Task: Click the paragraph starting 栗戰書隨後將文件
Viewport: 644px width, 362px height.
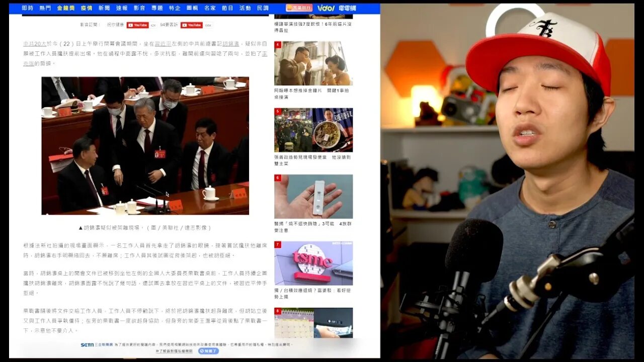Action: (x=145, y=321)
